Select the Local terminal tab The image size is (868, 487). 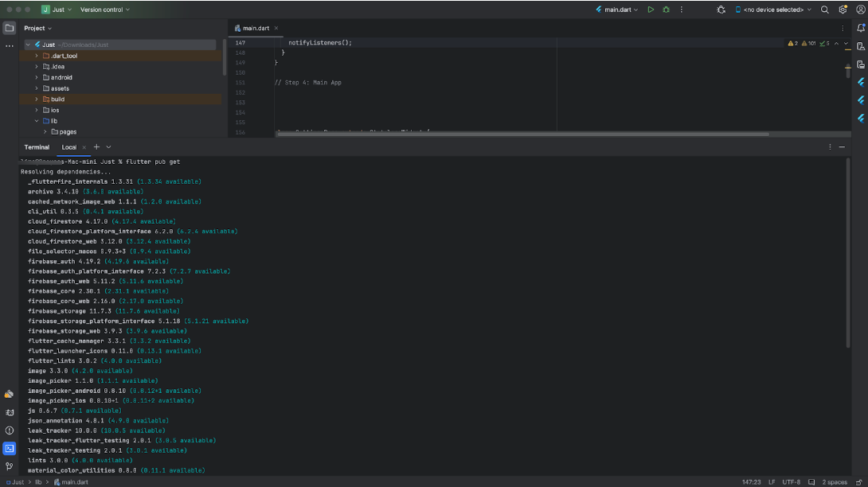(69, 147)
